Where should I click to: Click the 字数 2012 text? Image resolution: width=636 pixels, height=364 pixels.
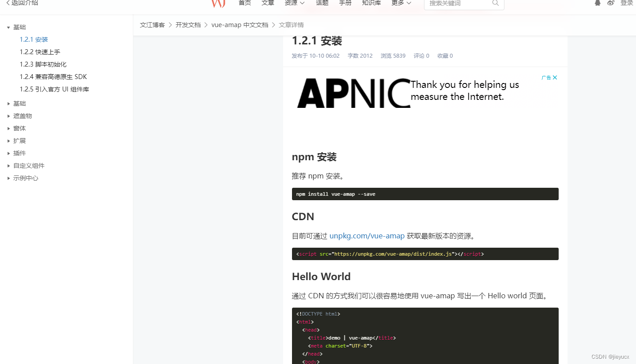click(x=360, y=56)
